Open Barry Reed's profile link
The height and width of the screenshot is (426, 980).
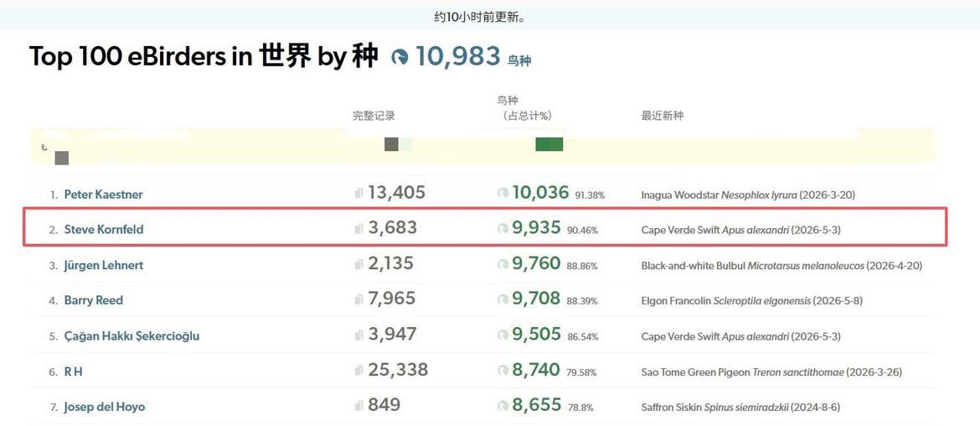pyautogui.click(x=94, y=300)
